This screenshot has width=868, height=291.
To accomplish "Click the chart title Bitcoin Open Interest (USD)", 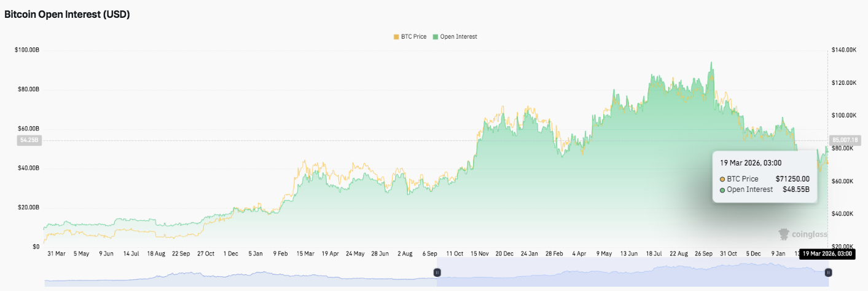I will (67, 15).
